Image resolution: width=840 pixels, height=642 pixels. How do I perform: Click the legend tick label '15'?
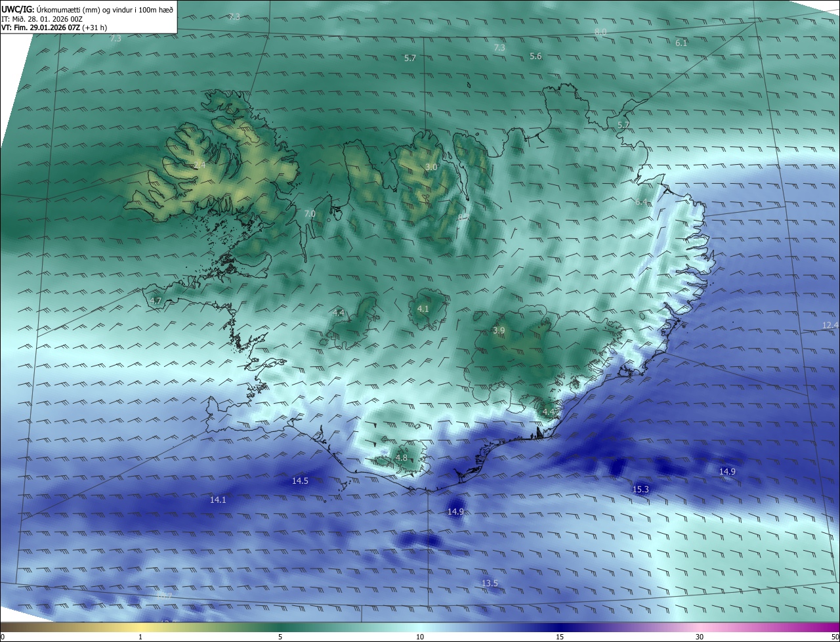[560, 637]
